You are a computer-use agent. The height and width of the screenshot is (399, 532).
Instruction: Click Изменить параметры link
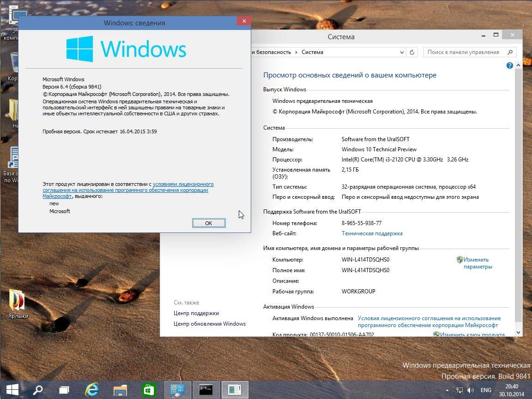478,263
